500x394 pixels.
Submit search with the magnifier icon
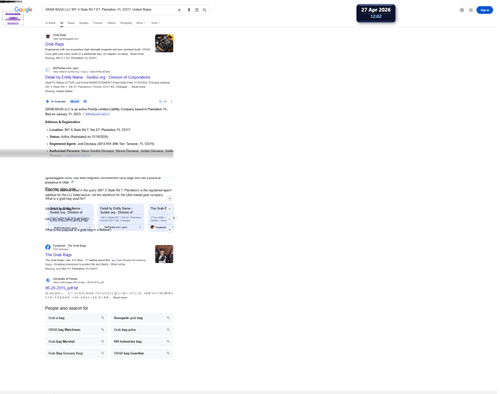click(205, 10)
